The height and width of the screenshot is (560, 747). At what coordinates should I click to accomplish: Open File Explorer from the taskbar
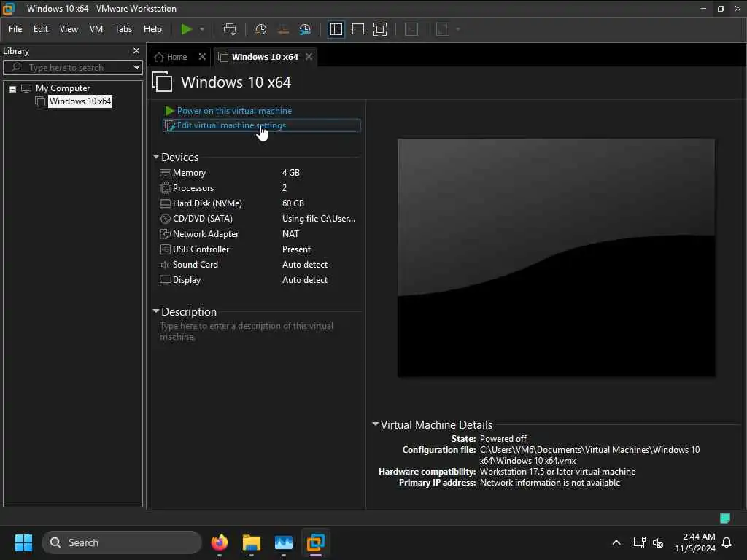[251, 542]
